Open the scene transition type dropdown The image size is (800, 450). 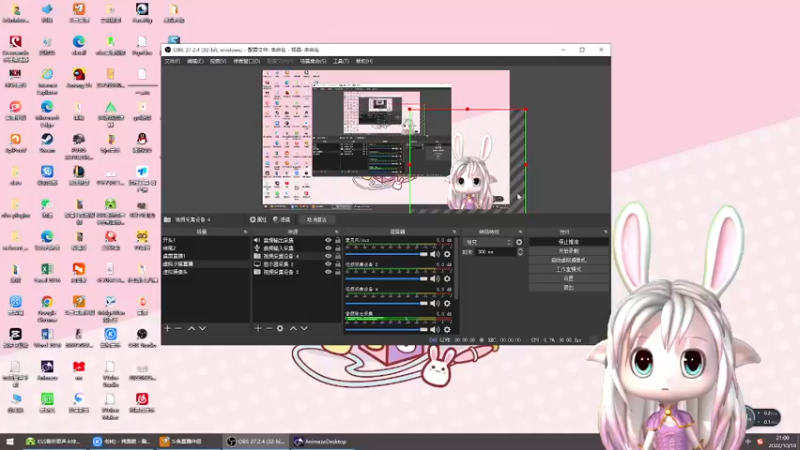(488, 242)
